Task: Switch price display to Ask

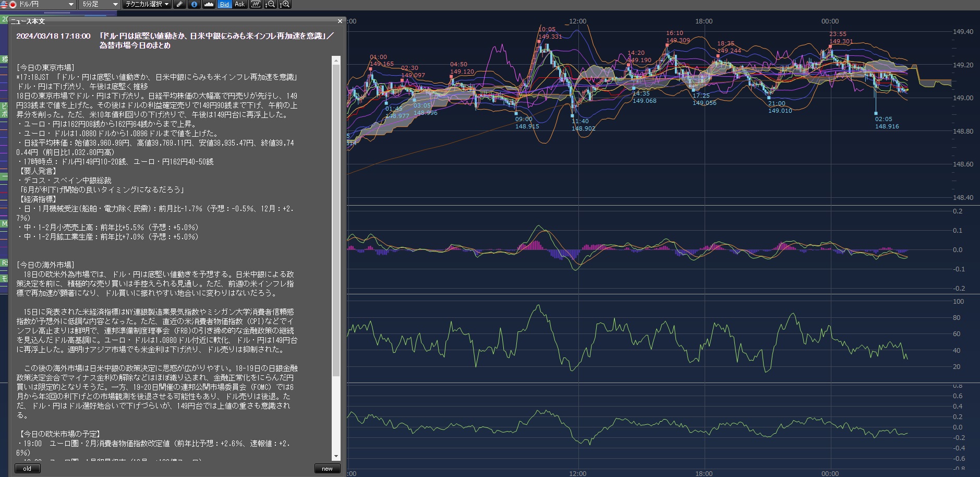Action: (240, 4)
